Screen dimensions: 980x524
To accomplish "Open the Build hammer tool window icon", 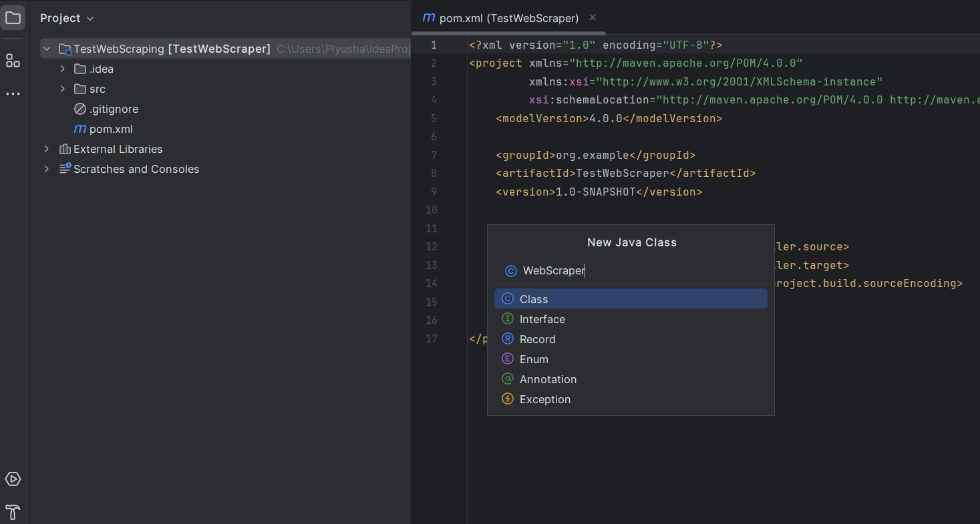I will tap(13, 512).
